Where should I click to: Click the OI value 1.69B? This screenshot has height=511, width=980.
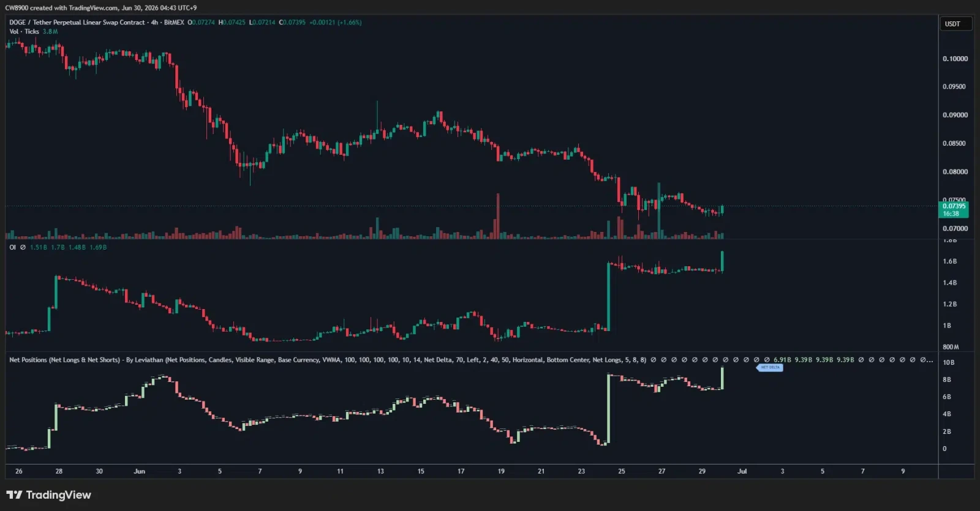(x=98, y=247)
